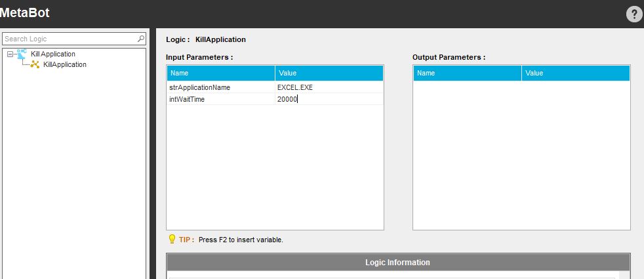644x279 pixels.
Task: Click the Kill Application MetaBot folder icon
Action: (22, 54)
